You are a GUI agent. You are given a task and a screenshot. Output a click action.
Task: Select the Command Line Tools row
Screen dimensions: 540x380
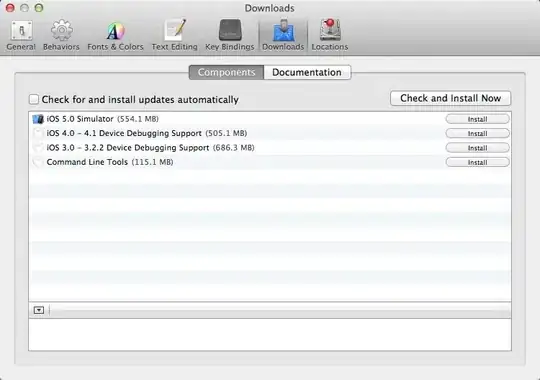tap(270, 162)
